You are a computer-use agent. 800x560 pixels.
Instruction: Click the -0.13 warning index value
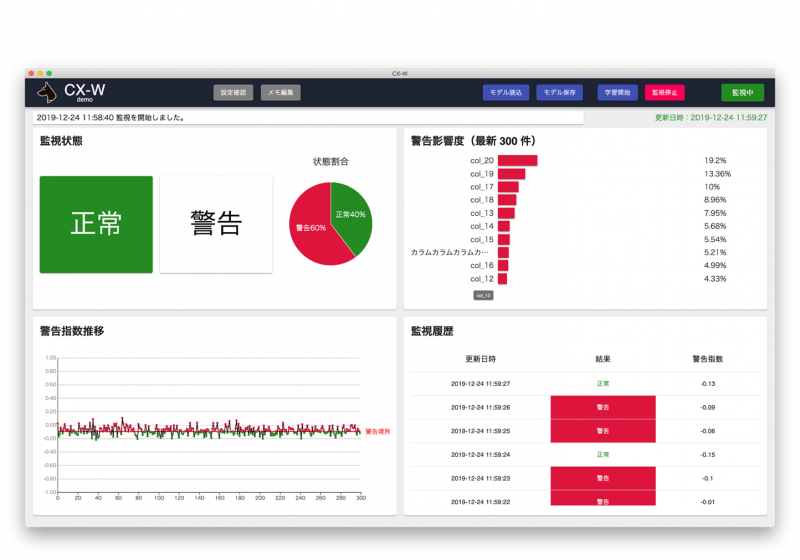(x=707, y=384)
